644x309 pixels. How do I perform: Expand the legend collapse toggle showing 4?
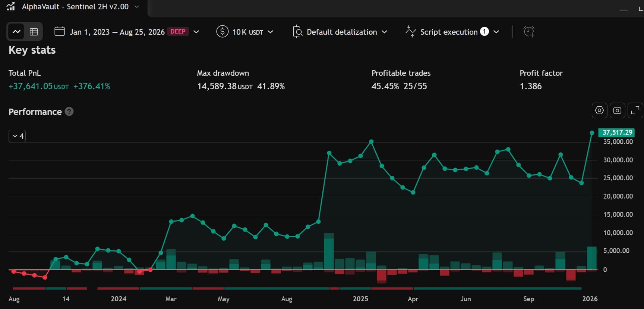click(x=17, y=136)
